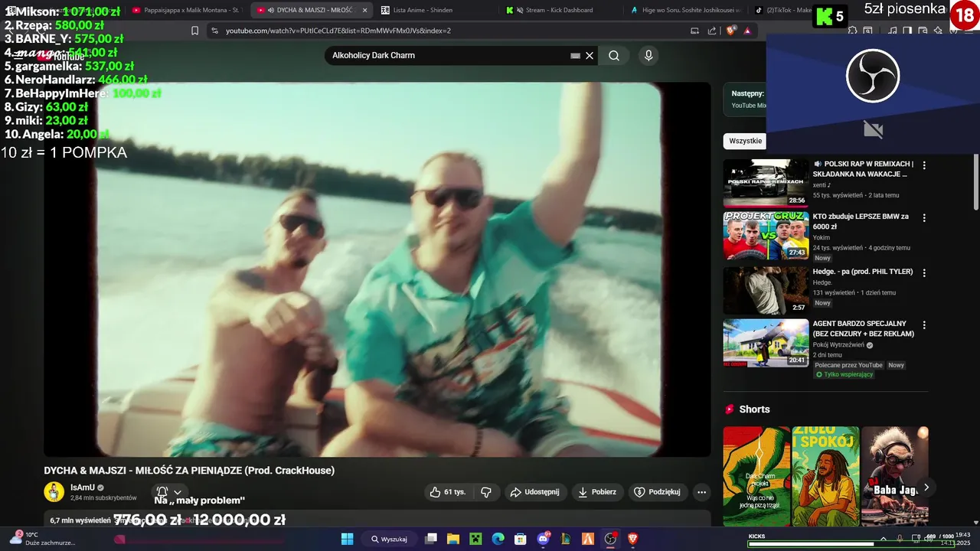
Task: Open the orange app taskbar icon
Action: pyautogui.click(x=588, y=539)
